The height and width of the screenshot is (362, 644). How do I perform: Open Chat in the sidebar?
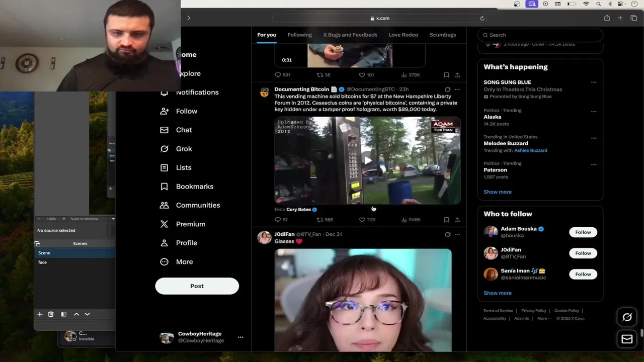(x=176, y=130)
